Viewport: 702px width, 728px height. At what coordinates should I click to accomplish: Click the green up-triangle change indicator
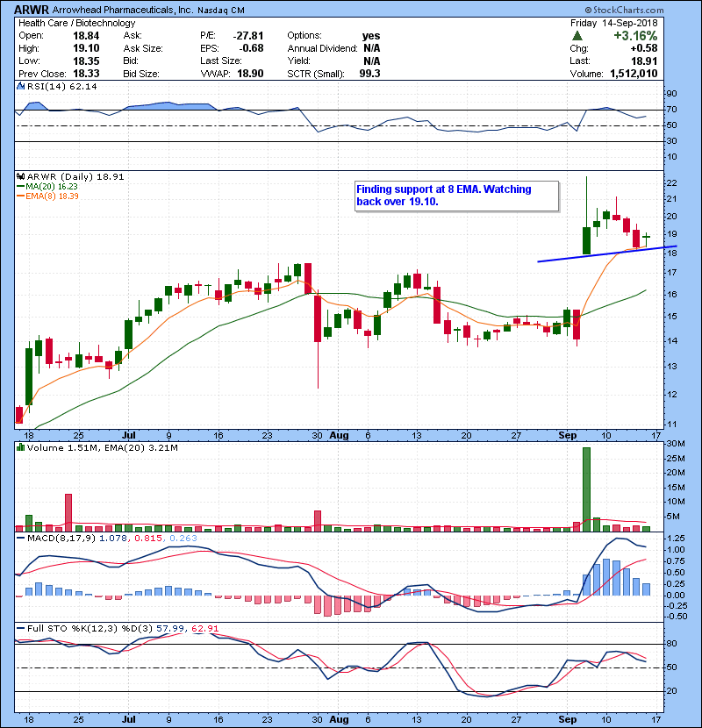coord(577,36)
